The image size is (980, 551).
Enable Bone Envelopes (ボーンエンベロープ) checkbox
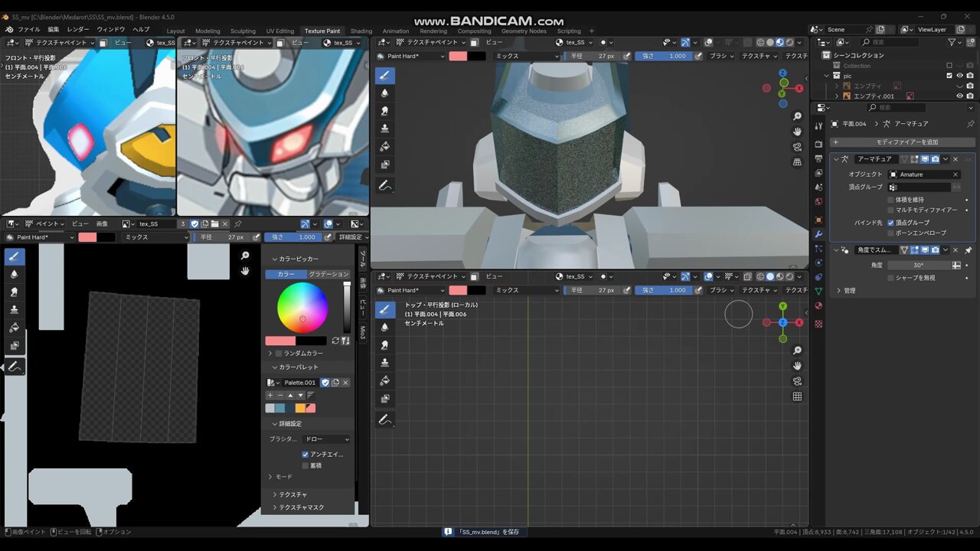890,233
